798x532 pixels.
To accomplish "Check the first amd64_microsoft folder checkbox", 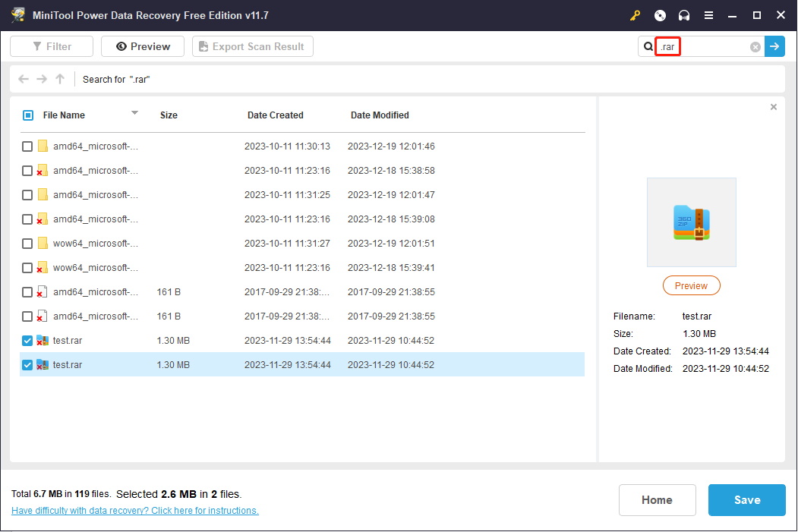I will click(x=28, y=146).
